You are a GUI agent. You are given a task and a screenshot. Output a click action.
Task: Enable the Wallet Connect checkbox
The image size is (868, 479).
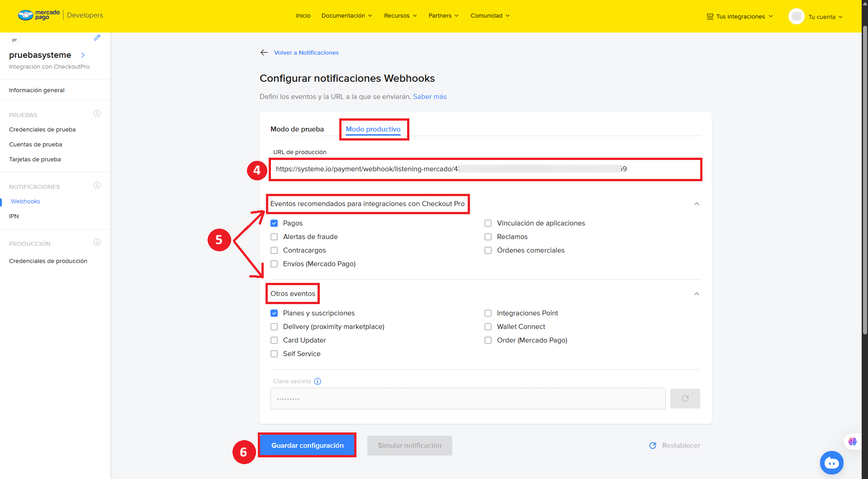[488, 327]
